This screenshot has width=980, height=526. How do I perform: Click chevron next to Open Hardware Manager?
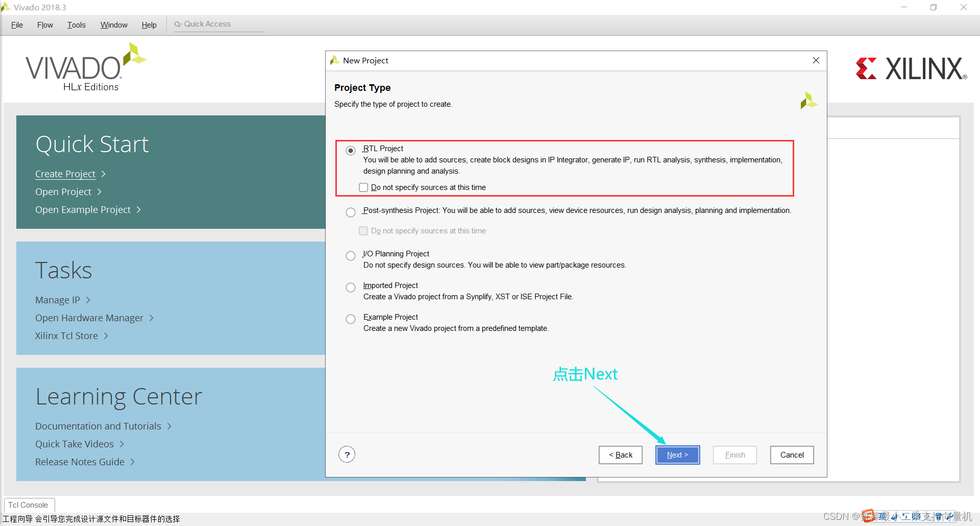(x=152, y=318)
